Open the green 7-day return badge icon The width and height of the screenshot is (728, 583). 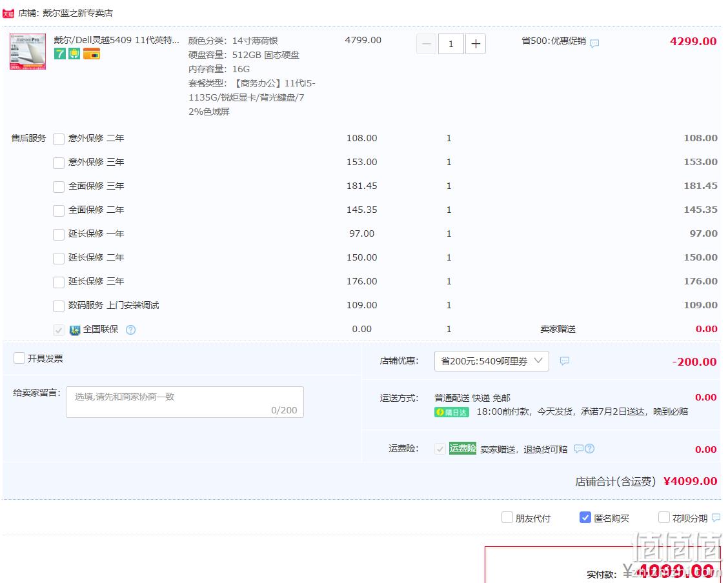pyautogui.click(x=60, y=54)
